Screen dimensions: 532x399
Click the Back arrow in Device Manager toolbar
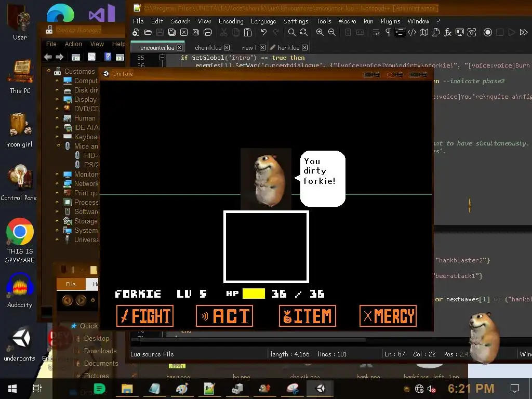coord(48,57)
